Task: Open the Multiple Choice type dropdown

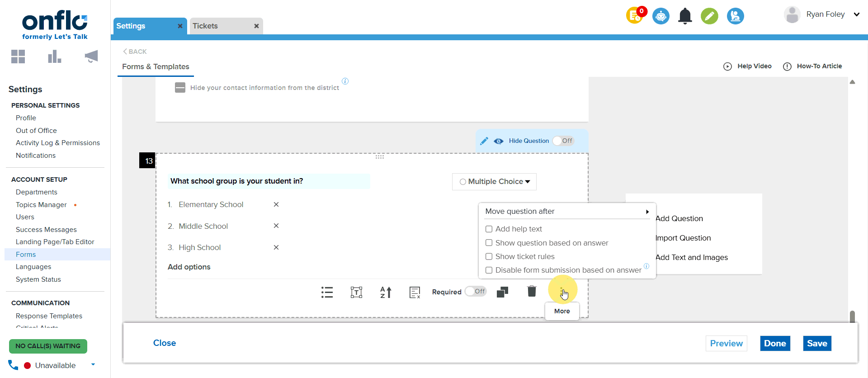Action: point(494,182)
